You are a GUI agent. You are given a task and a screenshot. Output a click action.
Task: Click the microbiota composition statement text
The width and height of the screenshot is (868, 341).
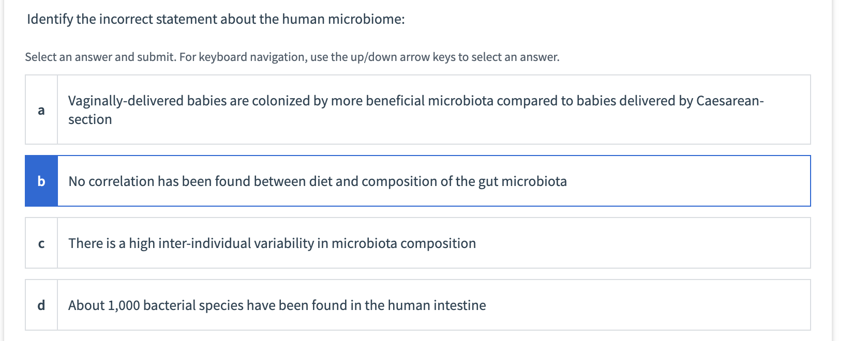272,242
